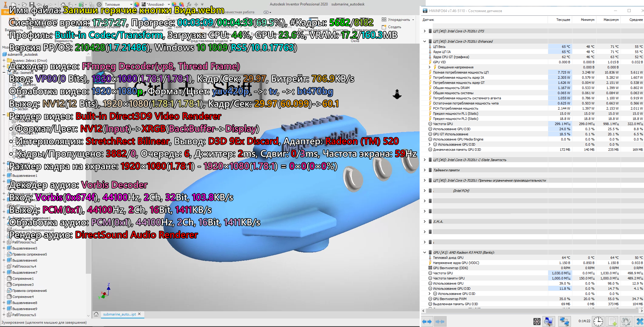Click the model browser vertical scrollbar down arrow
644x327 pixels.
pyautogui.click(x=89, y=315)
